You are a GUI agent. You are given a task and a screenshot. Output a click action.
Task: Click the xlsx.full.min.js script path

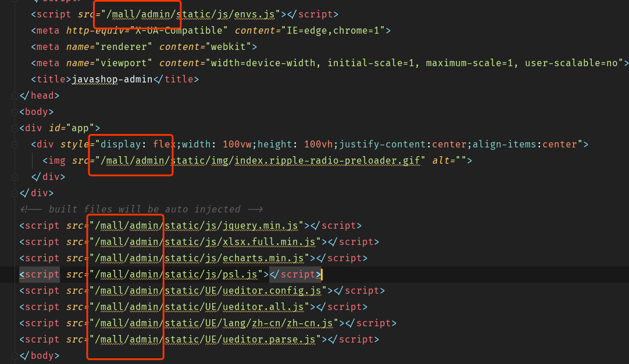pos(205,242)
